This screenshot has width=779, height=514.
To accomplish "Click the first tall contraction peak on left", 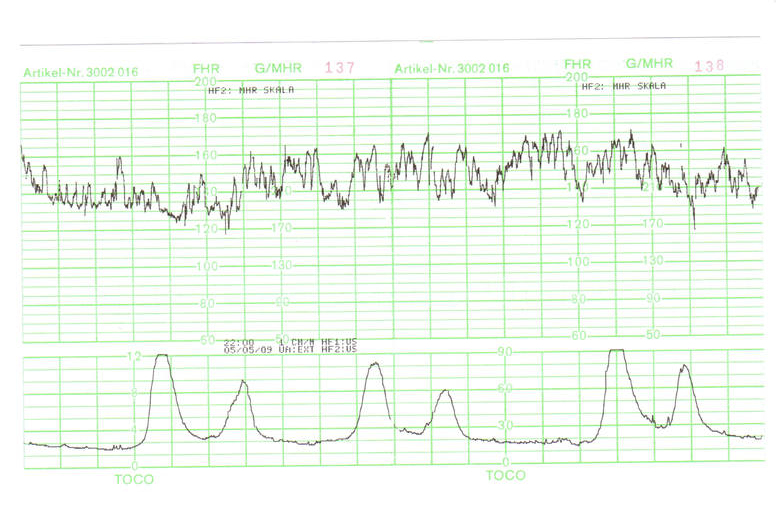I will point(161,357).
